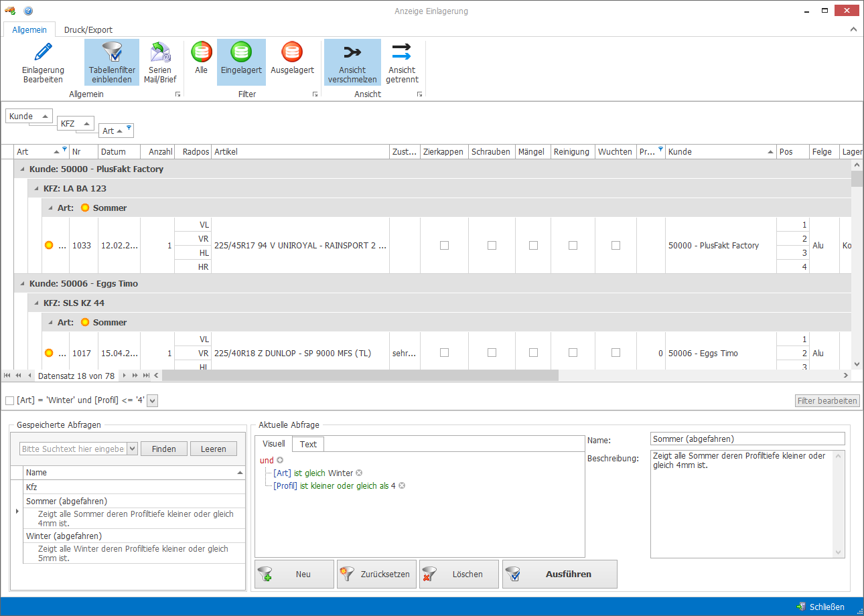Select the Ausgelagert filter icon
The width and height of the screenshot is (864, 616).
pyautogui.click(x=292, y=52)
